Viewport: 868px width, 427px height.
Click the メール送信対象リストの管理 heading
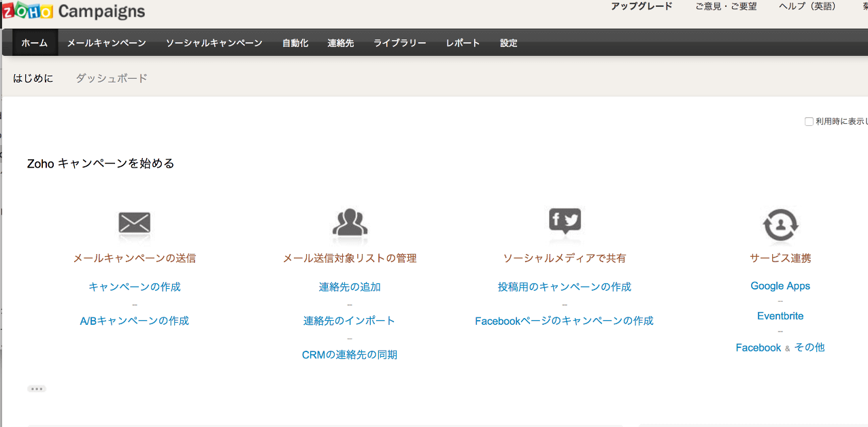tap(350, 258)
